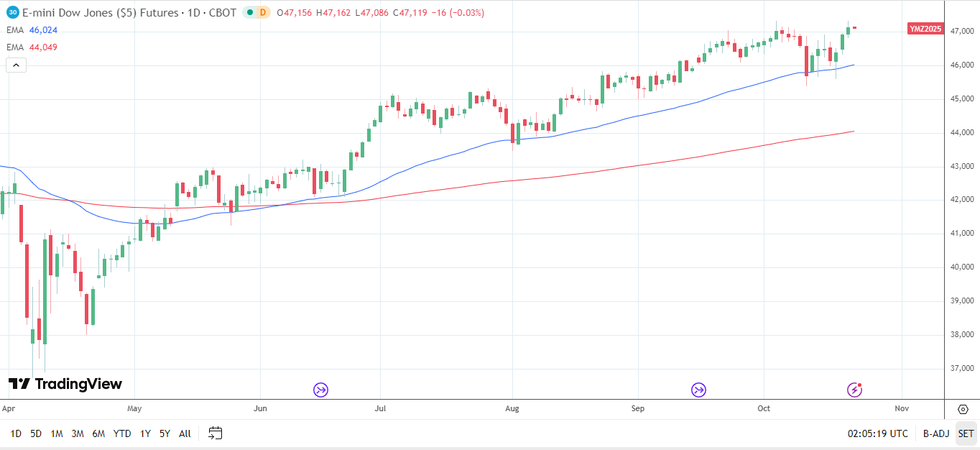
Task: Open the go to date calendar icon
Action: (x=216, y=433)
